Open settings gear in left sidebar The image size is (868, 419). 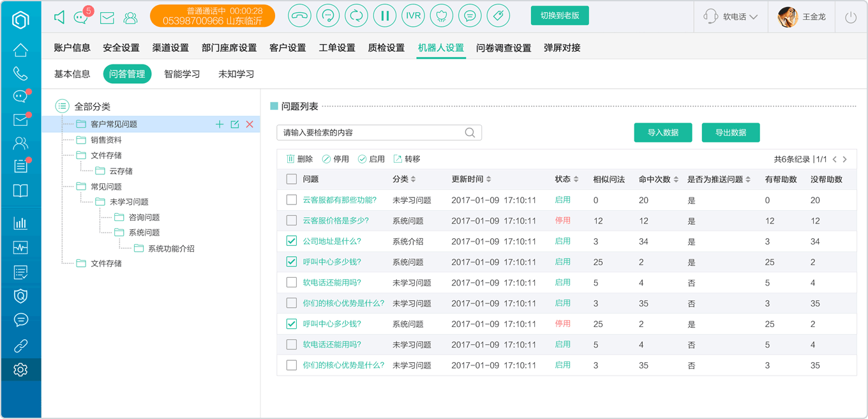[x=20, y=369]
